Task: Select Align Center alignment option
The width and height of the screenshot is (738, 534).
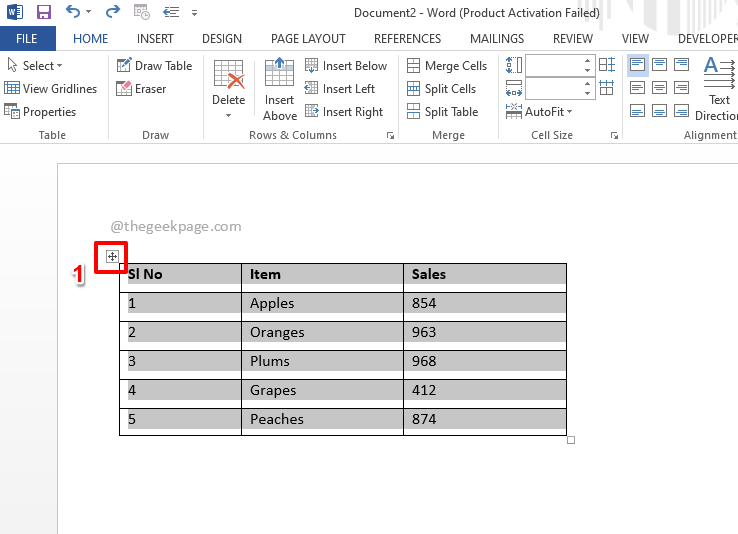Action: point(660,88)
